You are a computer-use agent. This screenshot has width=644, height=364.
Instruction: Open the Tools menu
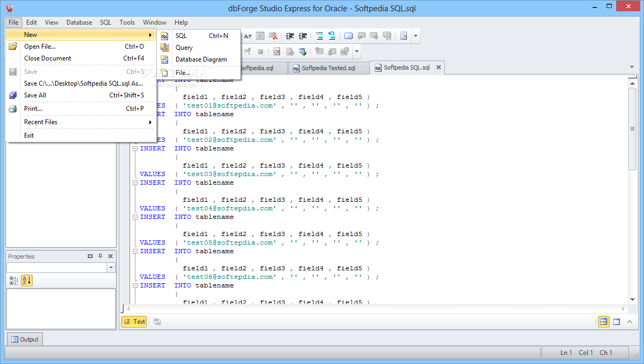pyautogui.click(x=127, y=22)
